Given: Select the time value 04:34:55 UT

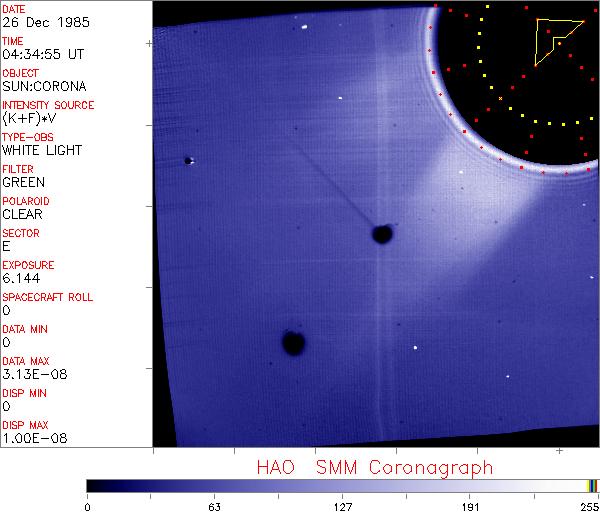Looking at the screenshot, I should tap(43, 54).
